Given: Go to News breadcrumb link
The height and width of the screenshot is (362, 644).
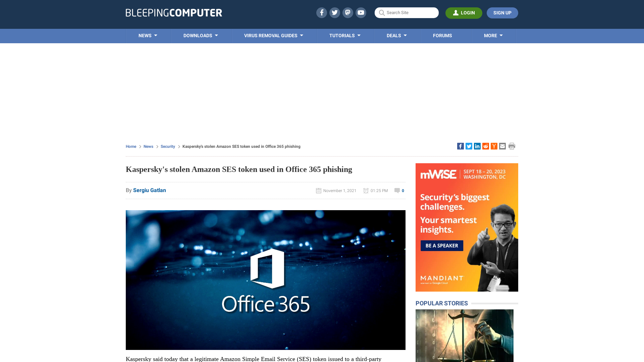Looking at the screenshot, I should (148, 146).
